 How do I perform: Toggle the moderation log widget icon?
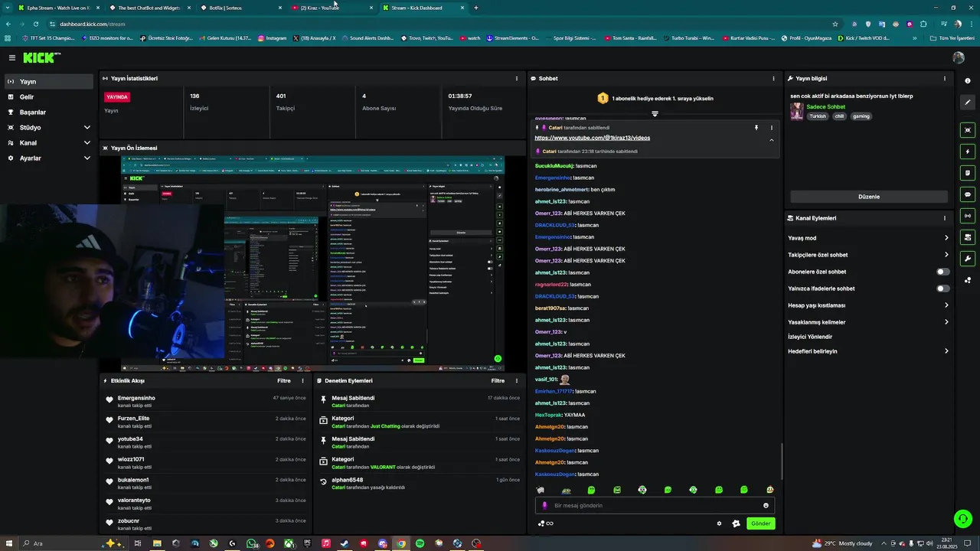[x=968, y=173]
